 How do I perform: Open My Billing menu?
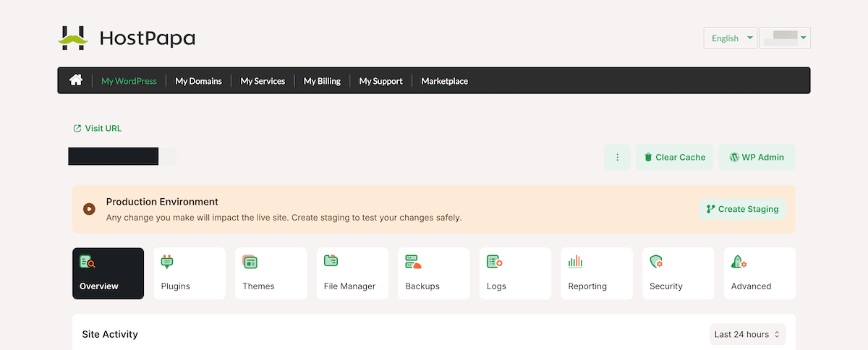322,81
